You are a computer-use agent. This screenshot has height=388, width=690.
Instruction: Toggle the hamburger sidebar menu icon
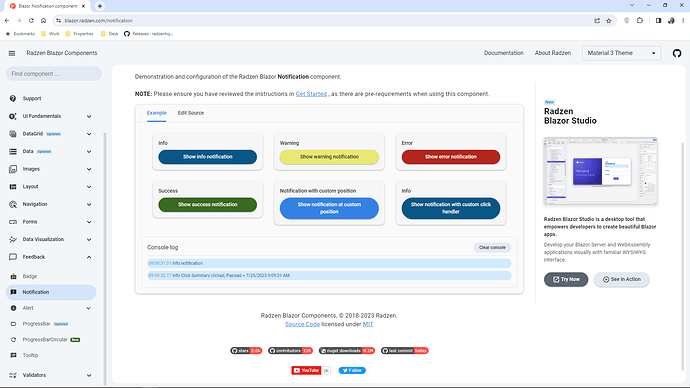12,53
